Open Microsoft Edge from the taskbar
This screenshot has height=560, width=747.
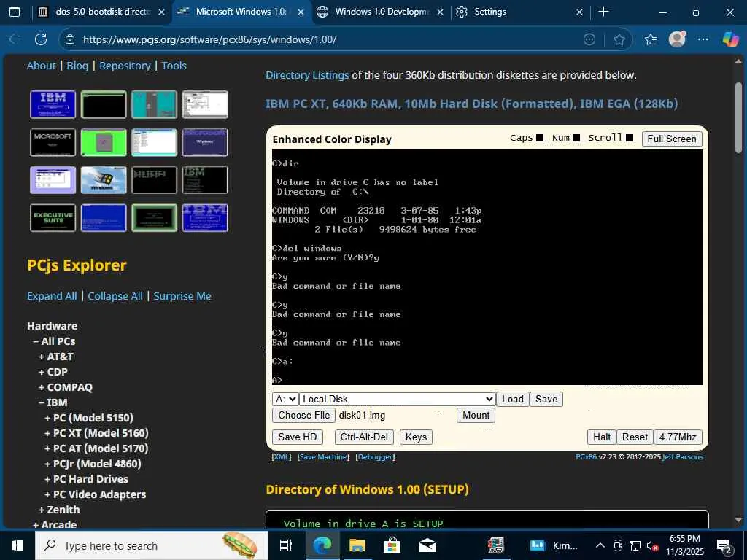[322, 545]
